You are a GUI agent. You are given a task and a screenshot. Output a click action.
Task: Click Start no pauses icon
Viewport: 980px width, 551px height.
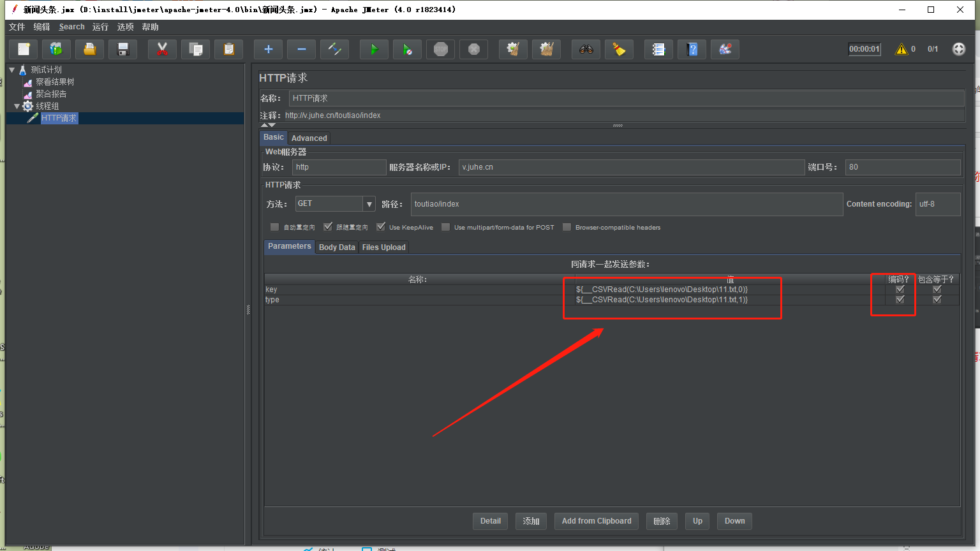coord(407,49)
